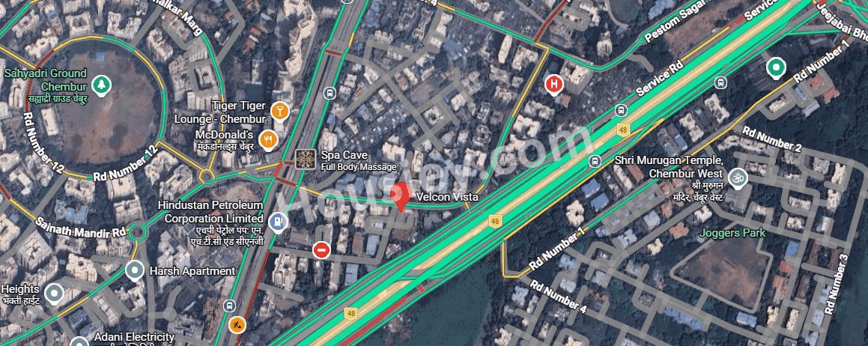The height and width of the screenshot is (346, 868).
Task: Click the Shri Murugan Temple Om icon
Action: pos(738,177)
